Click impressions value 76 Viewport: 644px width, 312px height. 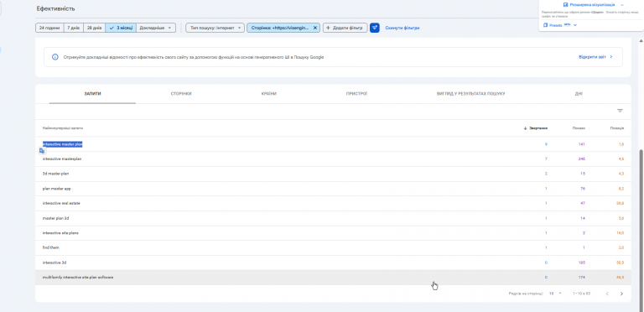583,189
